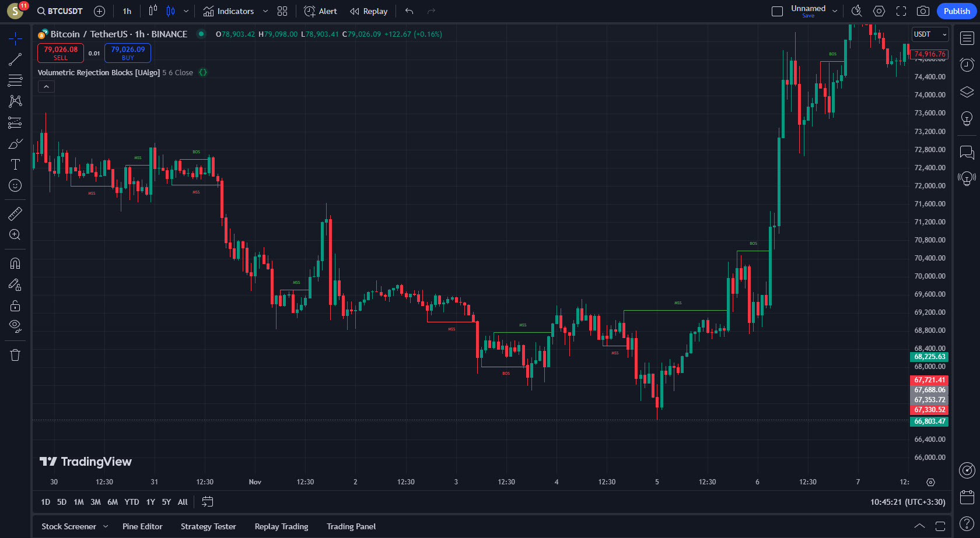Open the bar style selector
This screenshot has height=538, width=980.
153,11
